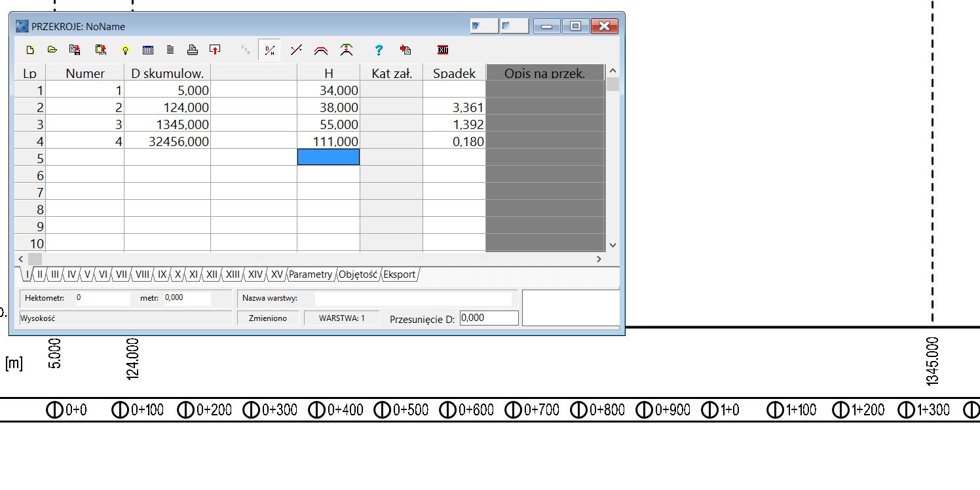This screenshot has width=980, height=490.
Task: Open the table grid icon
Action: [147, 50]
